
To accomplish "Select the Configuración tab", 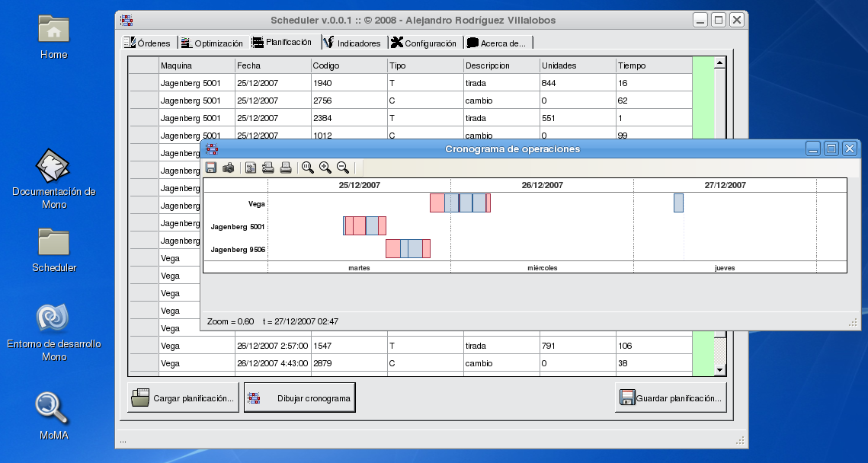I will tap(424, 43).
